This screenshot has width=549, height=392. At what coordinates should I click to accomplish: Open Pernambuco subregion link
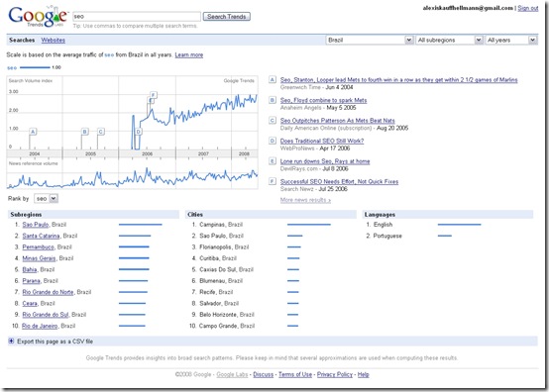tap(39, 247)
